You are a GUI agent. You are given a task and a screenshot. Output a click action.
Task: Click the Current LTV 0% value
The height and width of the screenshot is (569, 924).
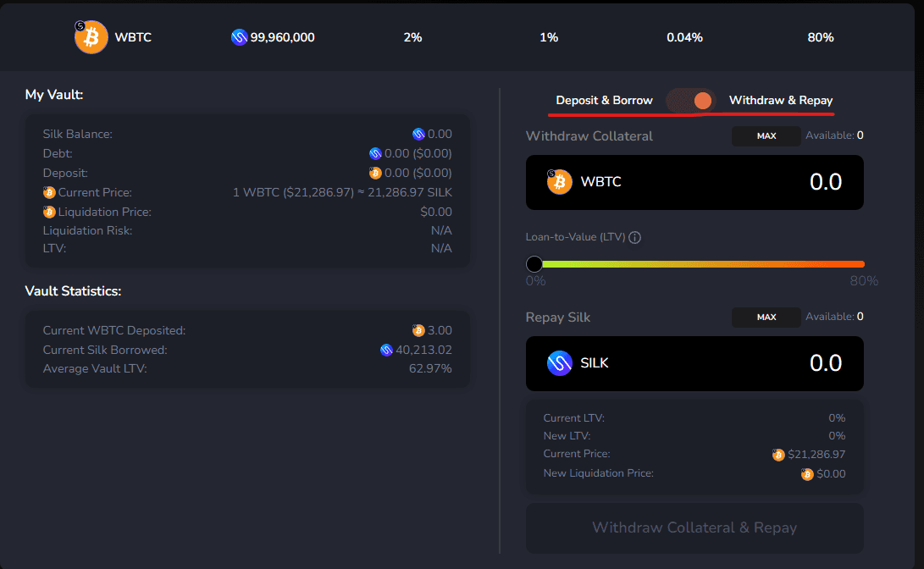coord(837,418)
